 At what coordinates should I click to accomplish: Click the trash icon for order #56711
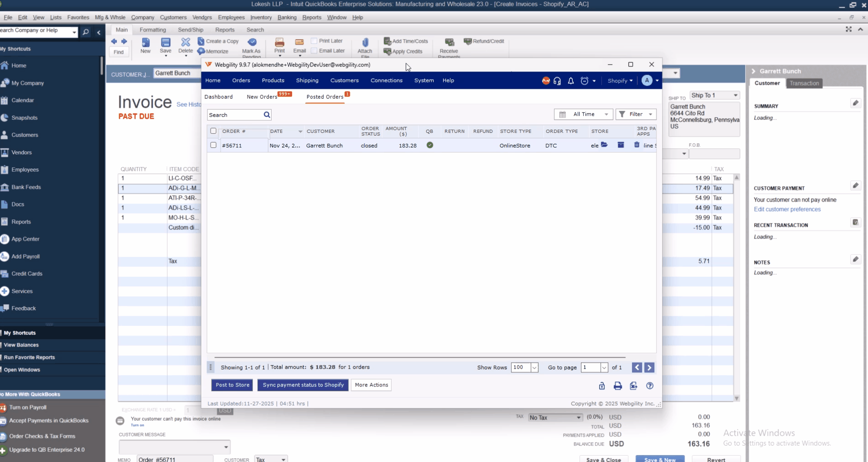point(636,145)
